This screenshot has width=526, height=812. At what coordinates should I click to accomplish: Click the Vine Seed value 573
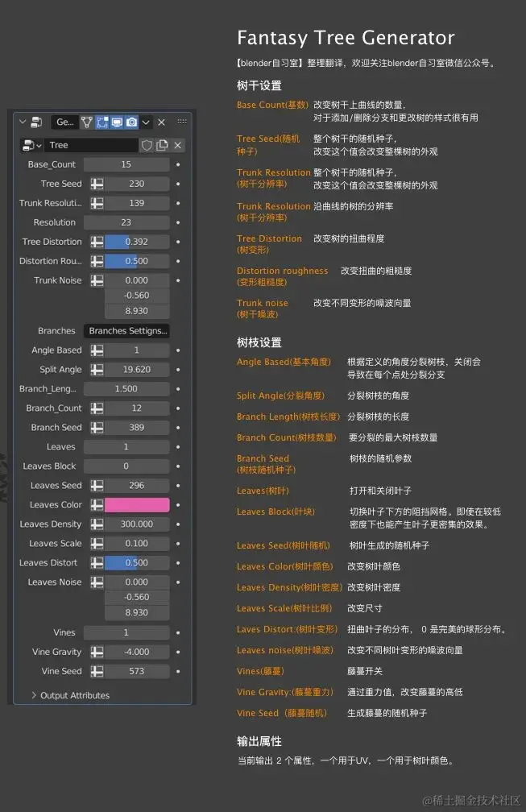tap(137, 671)
